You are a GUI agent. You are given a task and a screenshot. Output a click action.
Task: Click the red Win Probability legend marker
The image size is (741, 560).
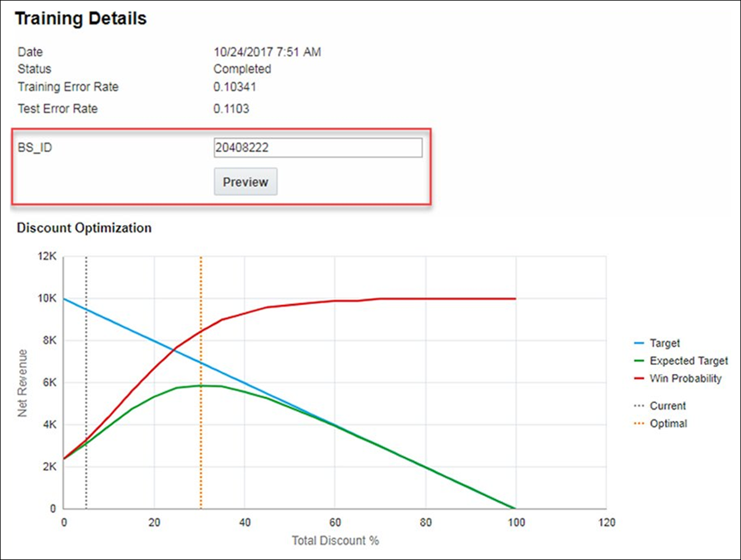click(x=638, y=378)
